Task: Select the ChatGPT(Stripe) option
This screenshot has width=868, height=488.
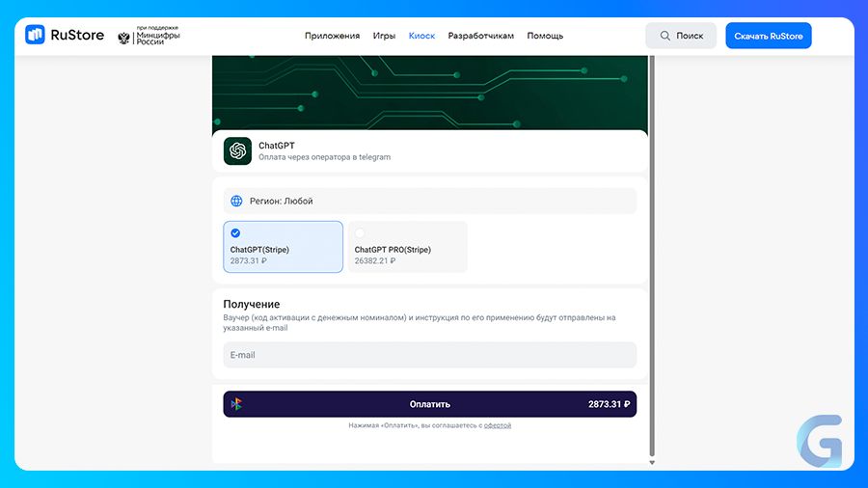Action: tap(283, 247)
